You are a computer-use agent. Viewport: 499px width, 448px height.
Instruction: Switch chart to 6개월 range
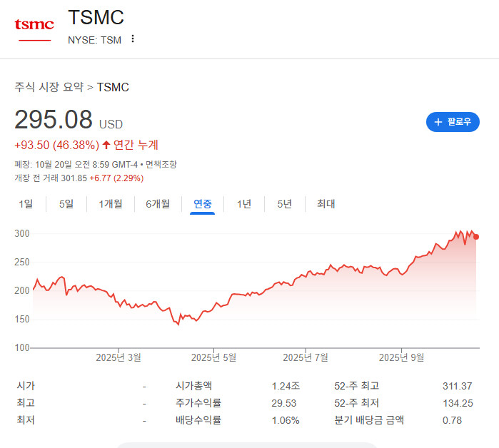pos(158,204)
